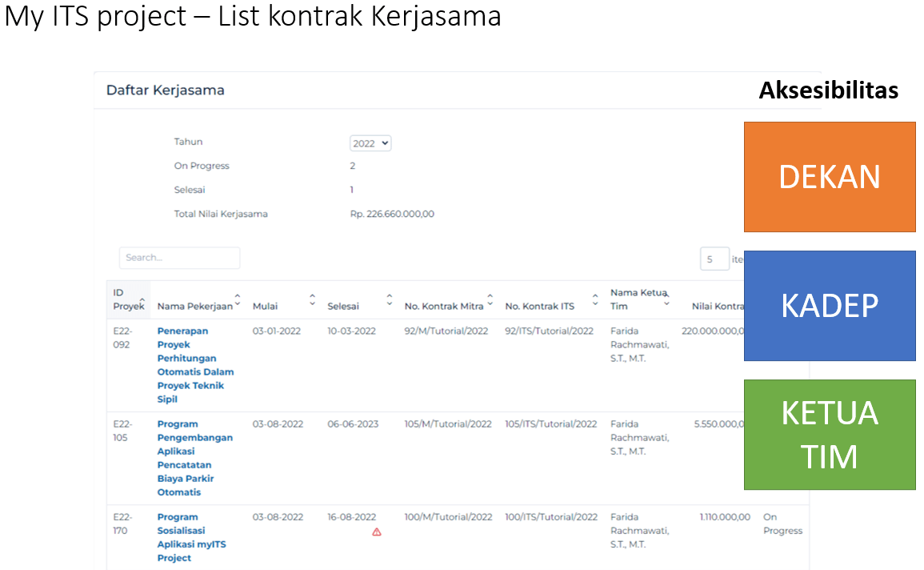924x570 pixels.
Task: Sort by the Nama Pekerjaan column arrows
Action: click(x=238, y=299)
